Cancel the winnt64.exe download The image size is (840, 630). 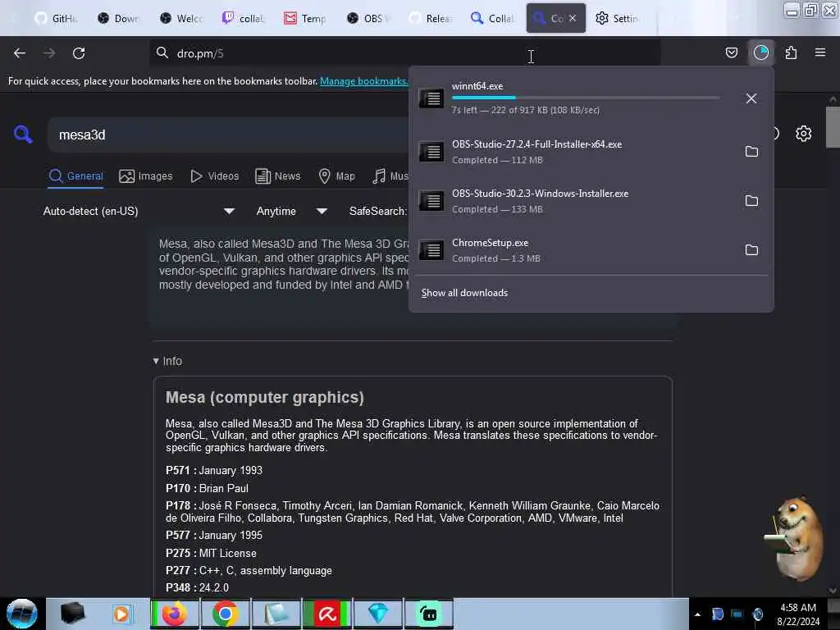751,98
